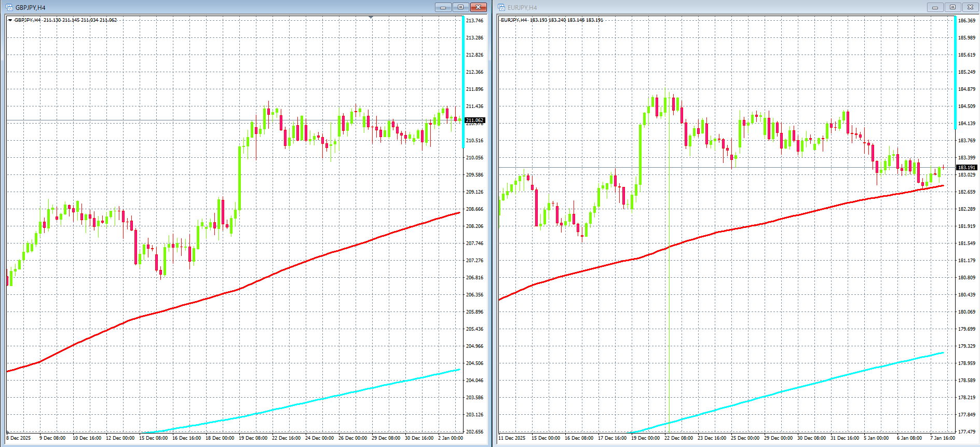The height and width of the screenshot is (447, 980).
Task: Minimize the EURJPY,H4 chart window
Action: (x=935, y=7)
